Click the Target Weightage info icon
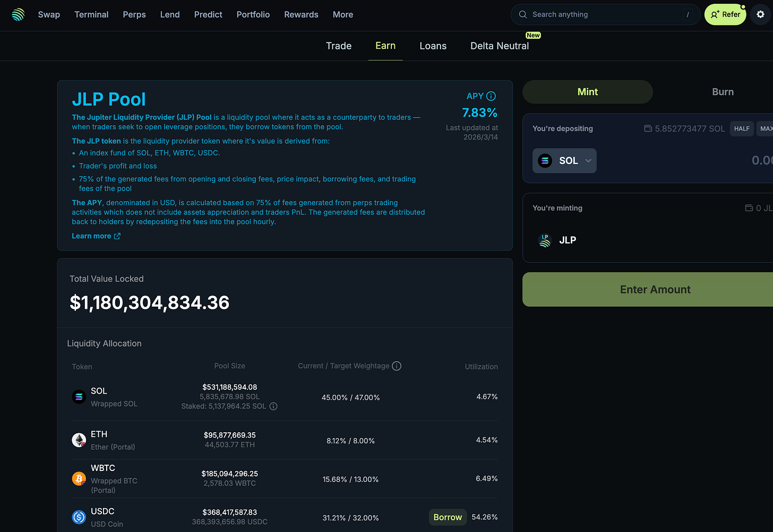The width and height of the screenshot is (773, 532). coord(397,366)
